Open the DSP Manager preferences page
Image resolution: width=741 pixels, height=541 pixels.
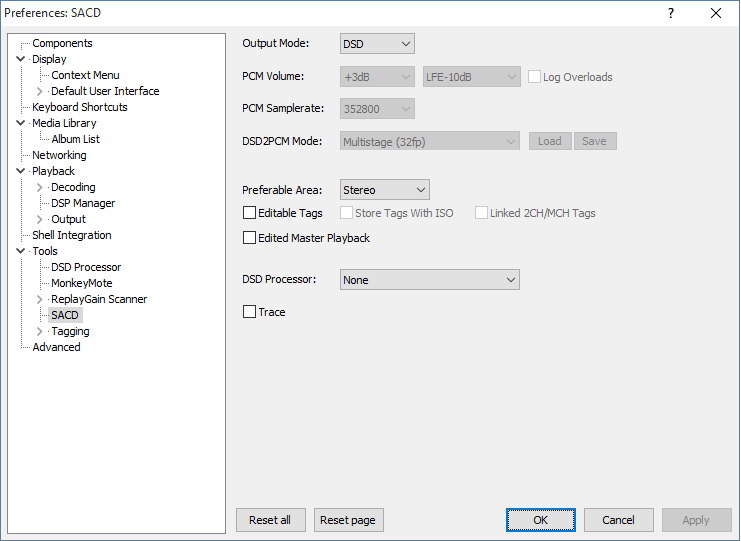tap(83, 203)
